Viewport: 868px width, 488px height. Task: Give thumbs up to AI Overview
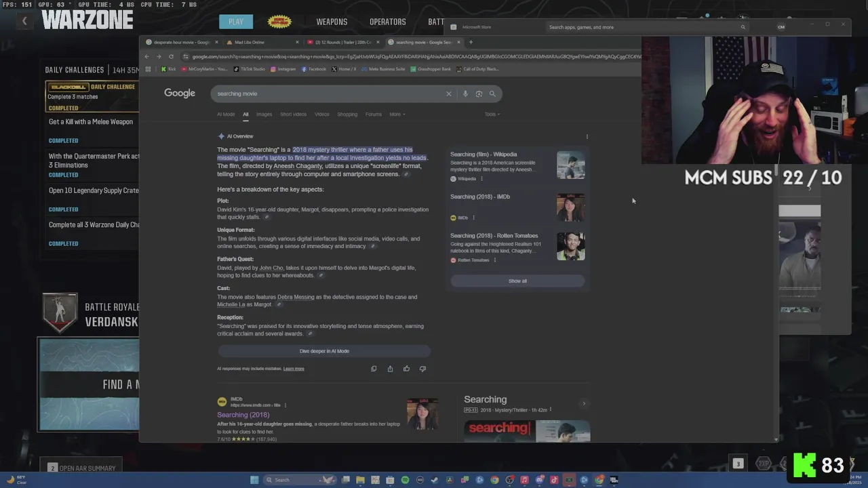point(406,369)
